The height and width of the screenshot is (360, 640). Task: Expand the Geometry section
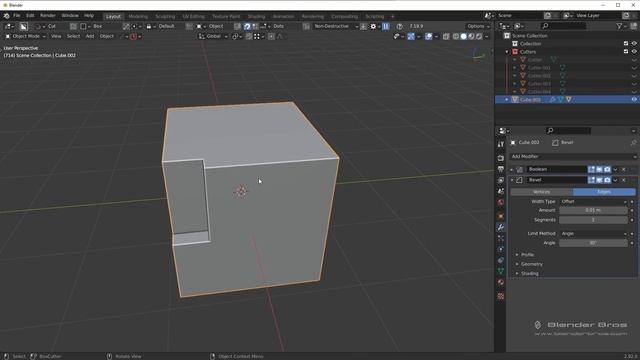531,264
